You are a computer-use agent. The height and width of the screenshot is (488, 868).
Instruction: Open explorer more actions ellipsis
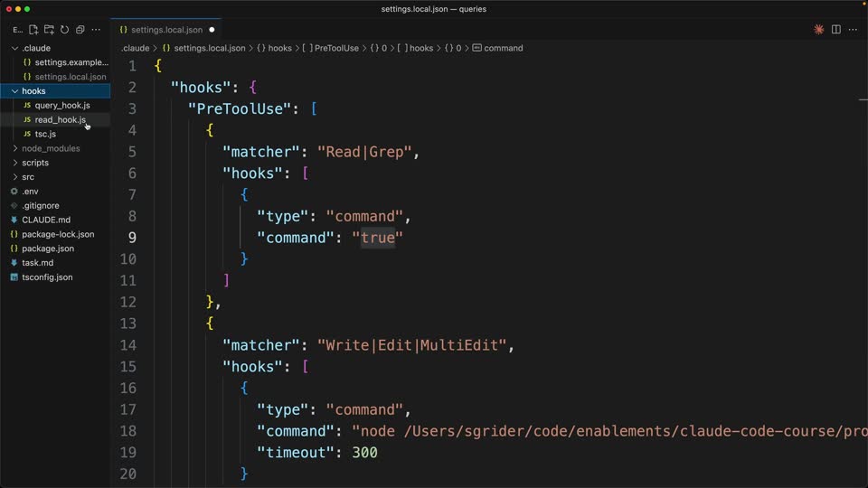coord(96,29)
